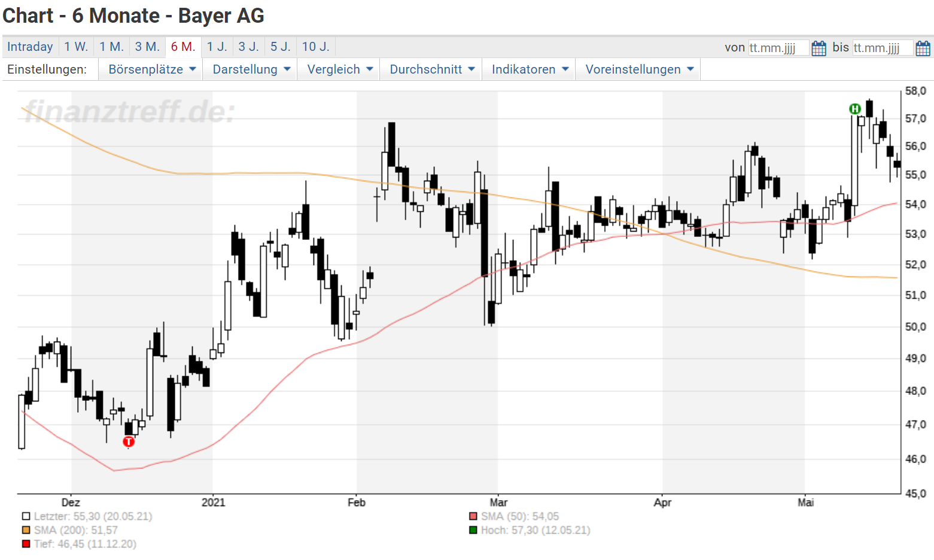Click the white Letzter legend swatch
Image resolution: width=934 pixels, height=560 pixels.
point(26,516)
